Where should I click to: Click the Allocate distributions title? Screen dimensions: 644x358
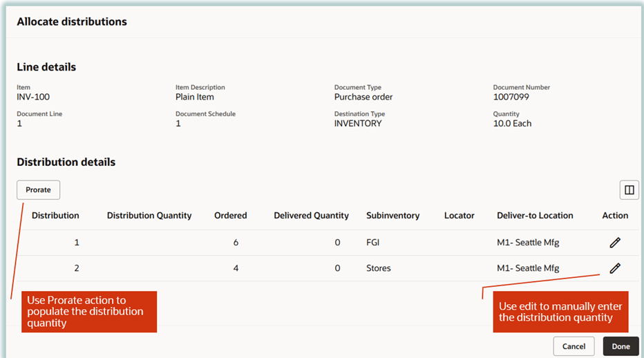[x=72, y=22]
